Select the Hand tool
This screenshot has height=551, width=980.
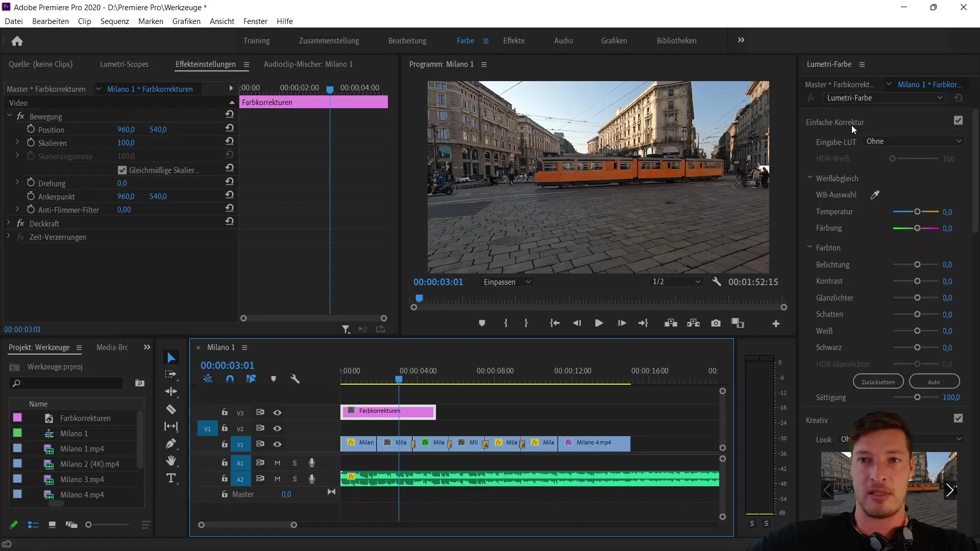click(x=171, y=461)
